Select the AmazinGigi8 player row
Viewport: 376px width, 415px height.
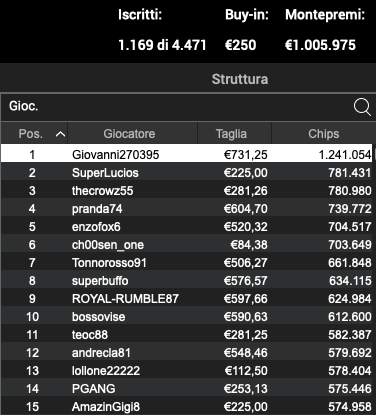coord(187,406)
